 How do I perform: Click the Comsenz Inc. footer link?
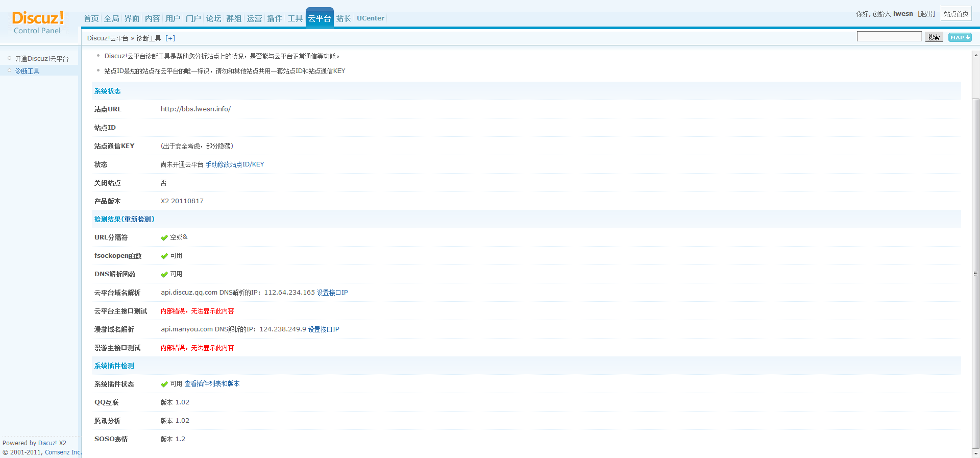click(63, 452)
